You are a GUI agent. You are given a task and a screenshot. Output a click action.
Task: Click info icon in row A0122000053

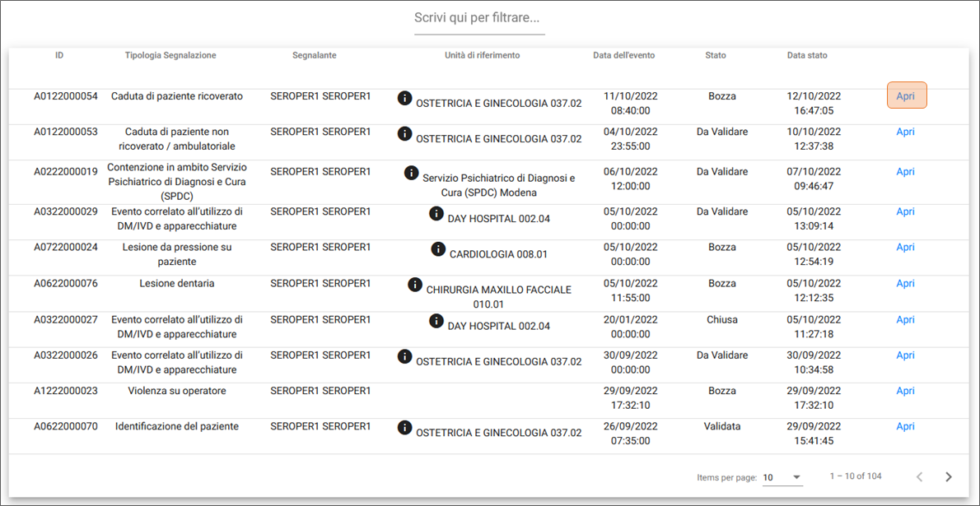(404, 133)
